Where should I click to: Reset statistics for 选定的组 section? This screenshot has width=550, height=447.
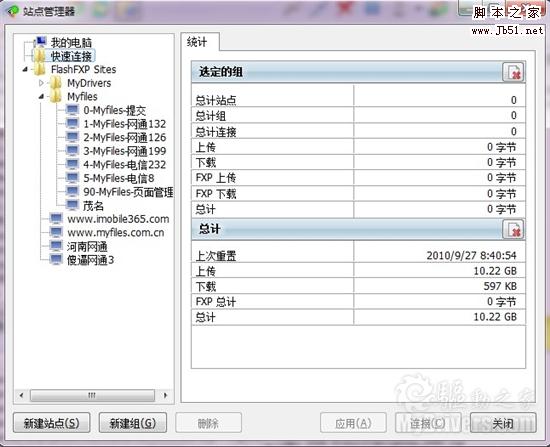coord(513,72)
